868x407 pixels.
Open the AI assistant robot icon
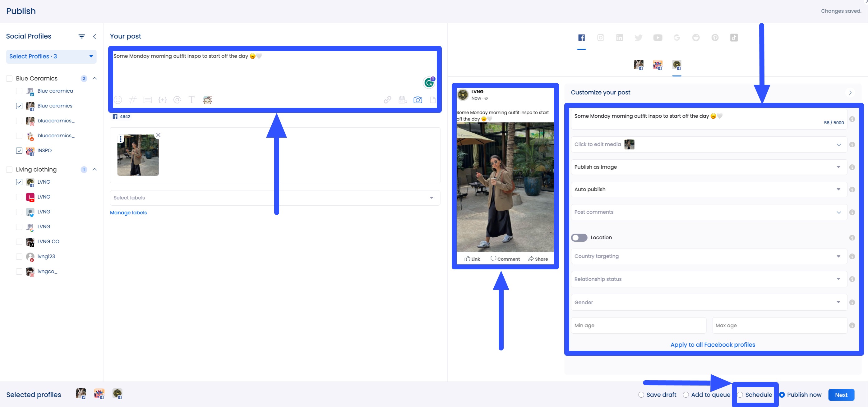(207, 100)
